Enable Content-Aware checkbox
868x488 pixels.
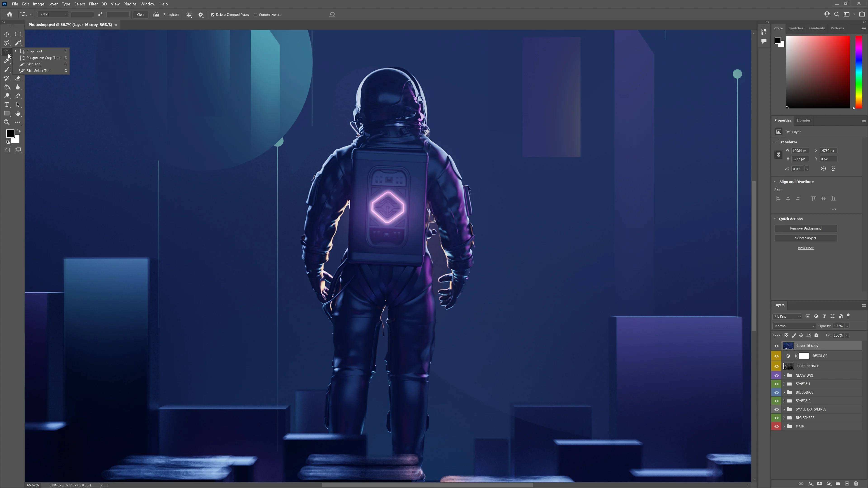point(256,15)
